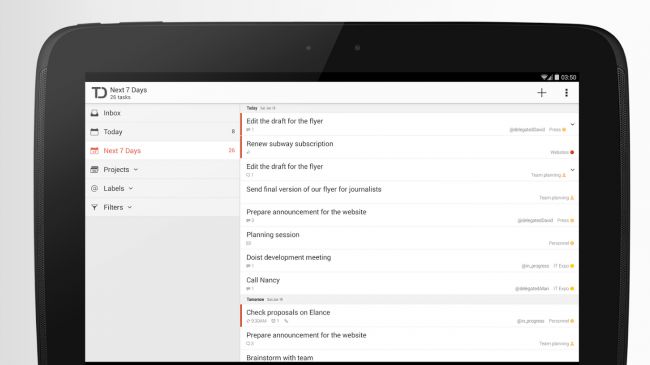Click the Filters funnel icon
650x365 pixels.
click(x=95, y=207)
